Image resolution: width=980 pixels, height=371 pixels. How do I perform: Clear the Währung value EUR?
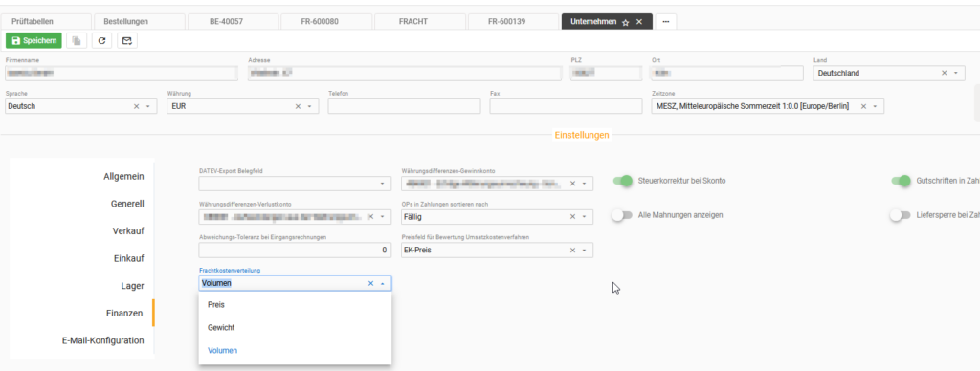pos(299,107)
